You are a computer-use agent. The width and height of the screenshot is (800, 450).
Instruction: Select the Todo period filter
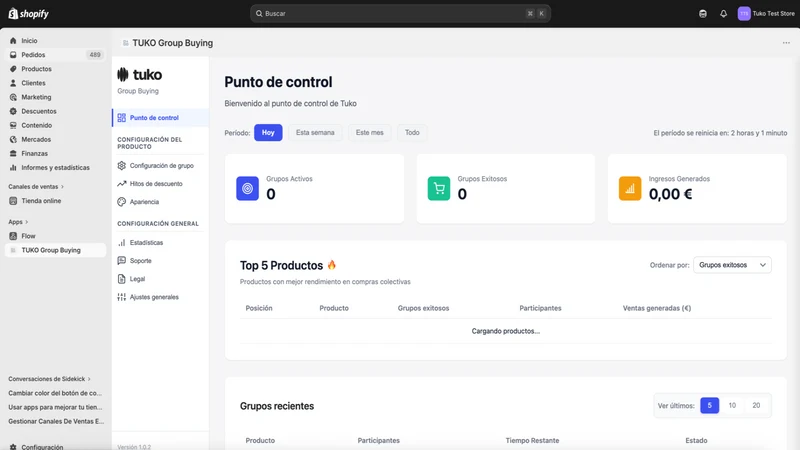click(x=412, y=133)
